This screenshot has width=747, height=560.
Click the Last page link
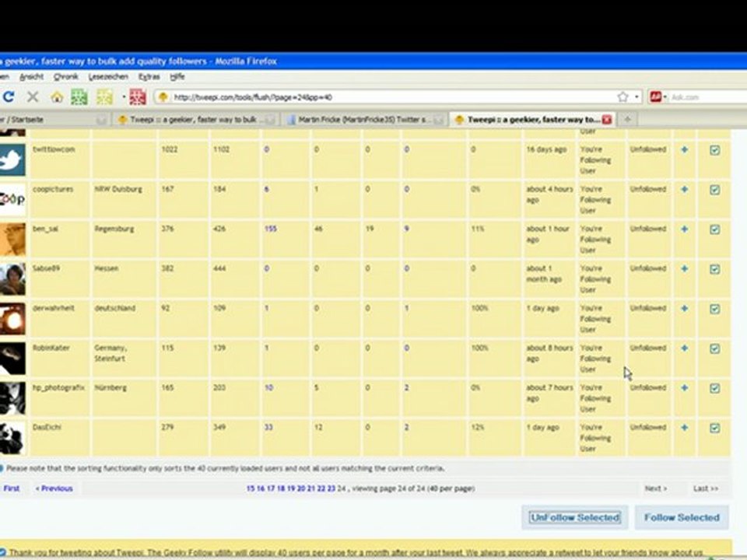pos(706,488)
